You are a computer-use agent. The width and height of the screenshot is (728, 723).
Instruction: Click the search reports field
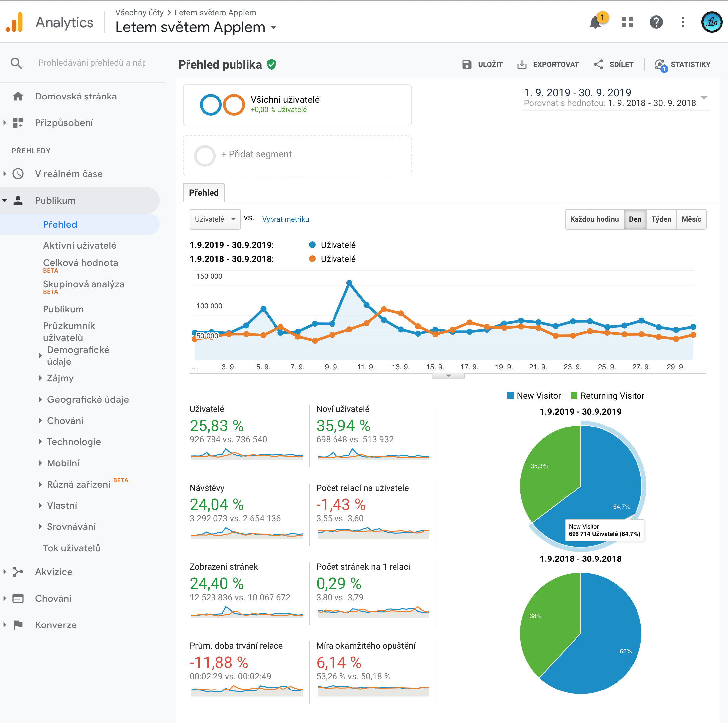tap(91, 63)
